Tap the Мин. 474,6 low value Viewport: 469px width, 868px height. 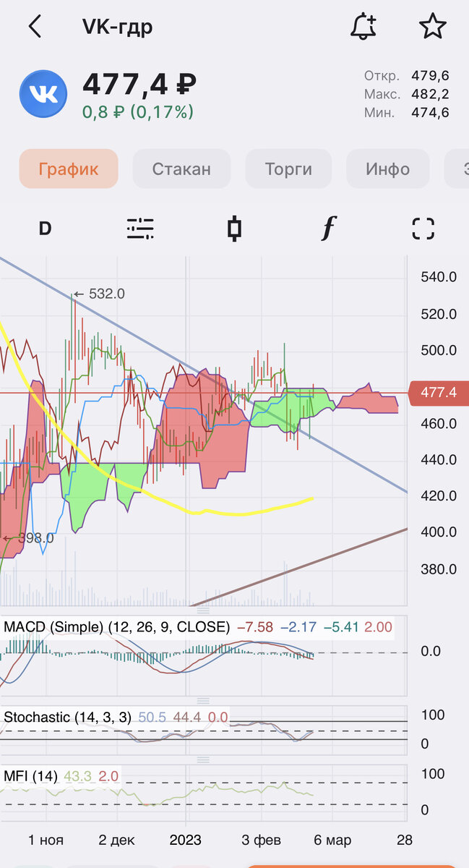click(x=406, y=113)
